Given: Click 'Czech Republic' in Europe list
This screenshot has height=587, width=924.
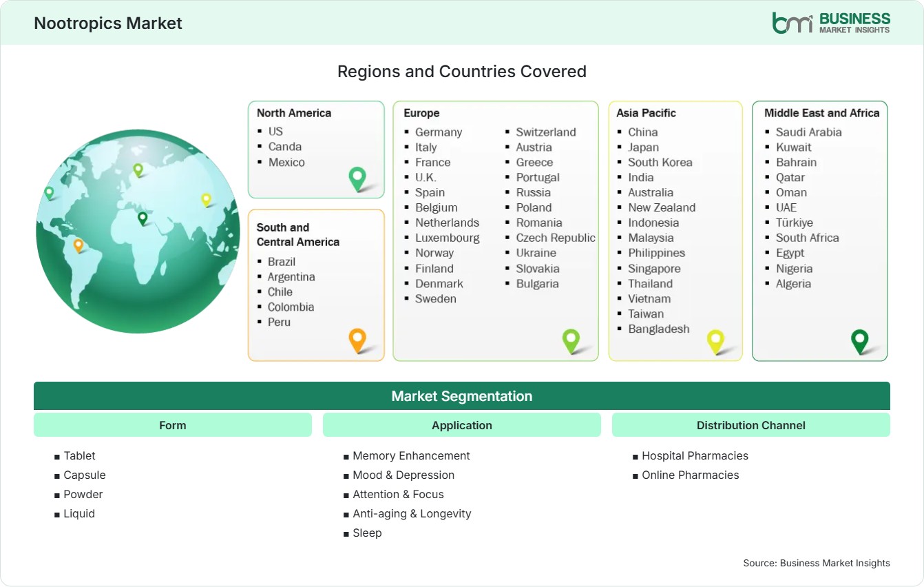Looking at the screenshot, I should (556, 238).
